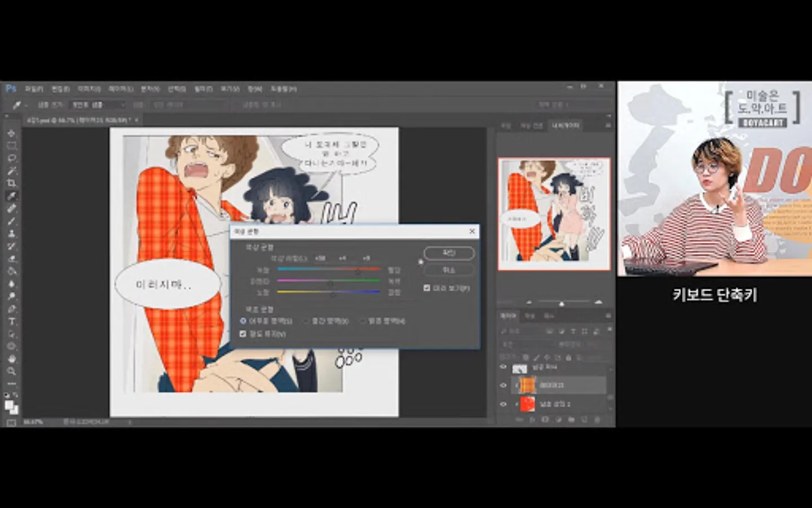
Task: Click the zoom percentage in the status bar
Action: click(x=33, y=422)
